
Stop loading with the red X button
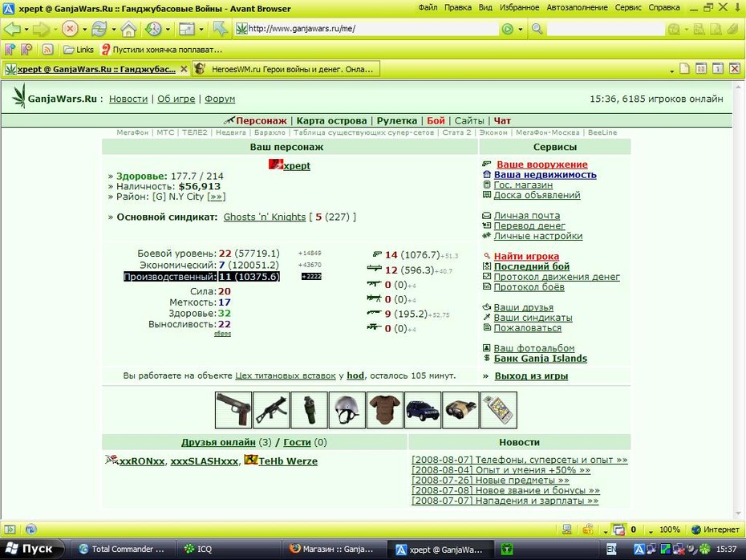point(70,29)
